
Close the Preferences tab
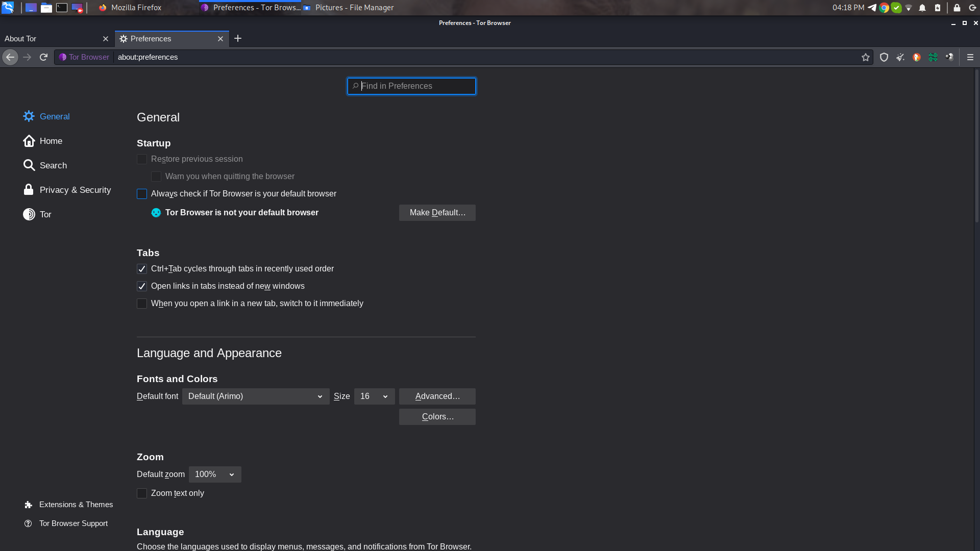point(220,39)
